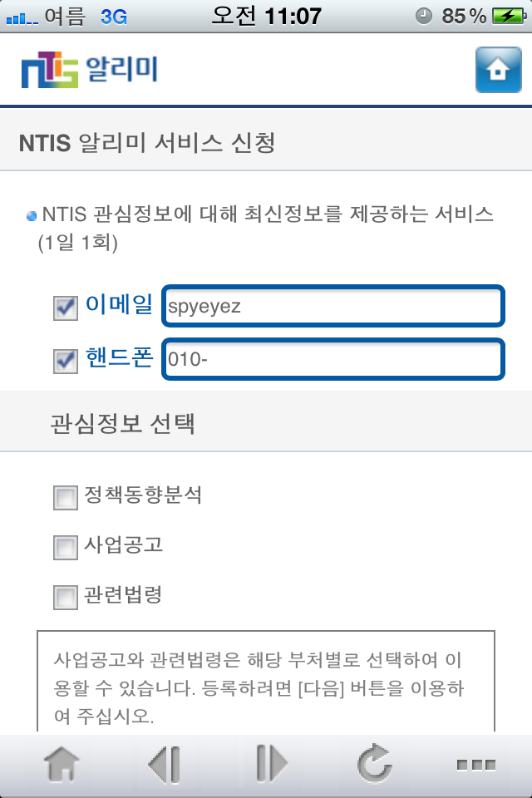Tap the alarm clock status icon
The image size is (532, 798).
tap(424, 16)
